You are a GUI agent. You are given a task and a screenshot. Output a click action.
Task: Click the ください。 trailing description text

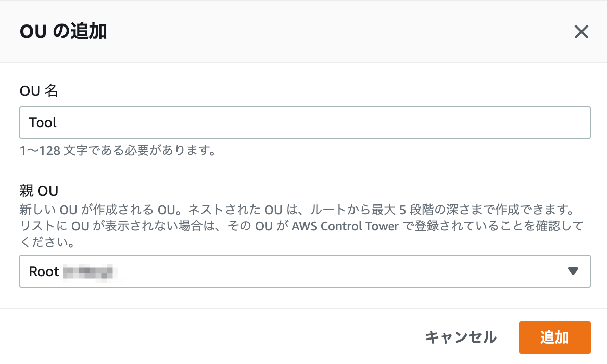(47, 242)
